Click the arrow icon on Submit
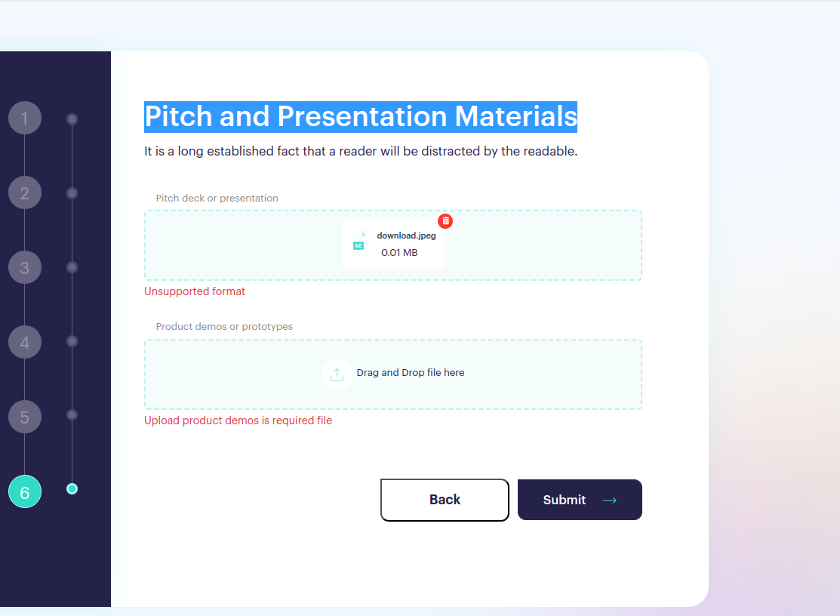Screen dimensions: 840x616 [609, 500]
